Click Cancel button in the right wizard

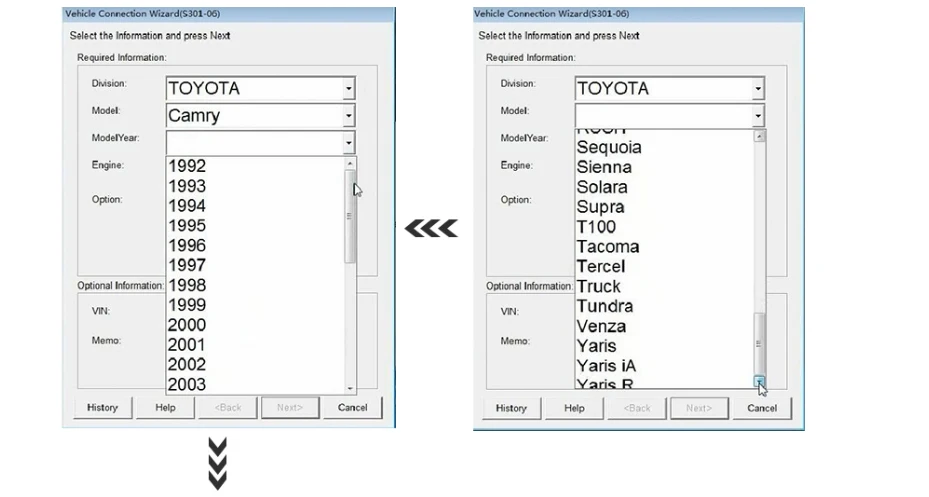coord(762,408)
